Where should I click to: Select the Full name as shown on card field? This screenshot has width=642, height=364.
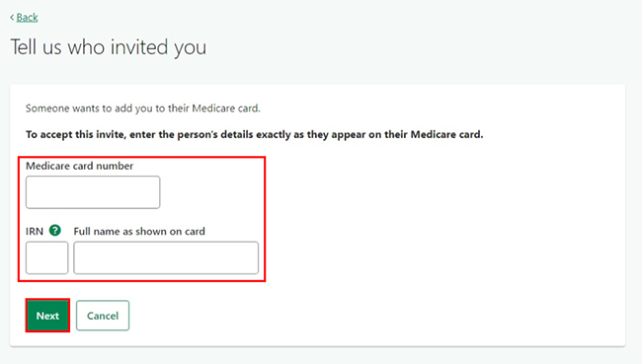[x=166, y=257]
